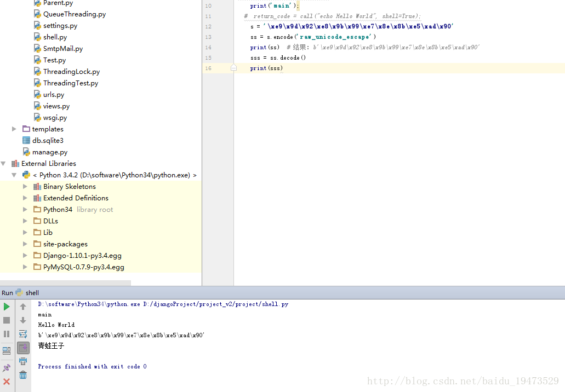Close the Run tab with the red X

click(7, 382)
